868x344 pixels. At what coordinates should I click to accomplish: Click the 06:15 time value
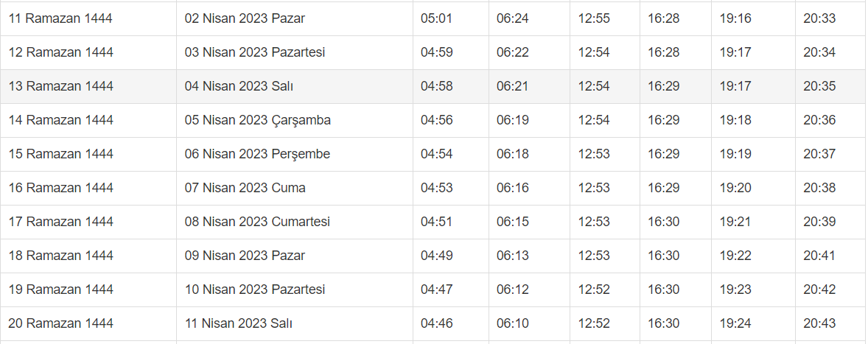(512, 222)
